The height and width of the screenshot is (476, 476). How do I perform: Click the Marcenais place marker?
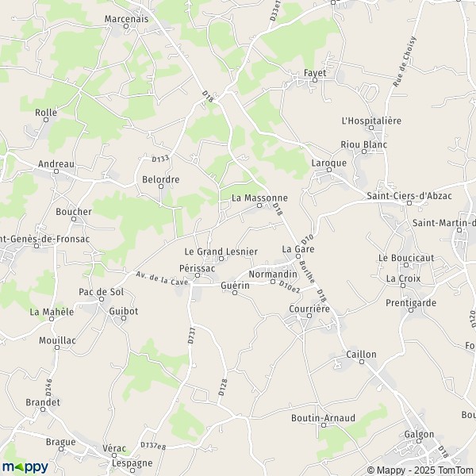126,26
